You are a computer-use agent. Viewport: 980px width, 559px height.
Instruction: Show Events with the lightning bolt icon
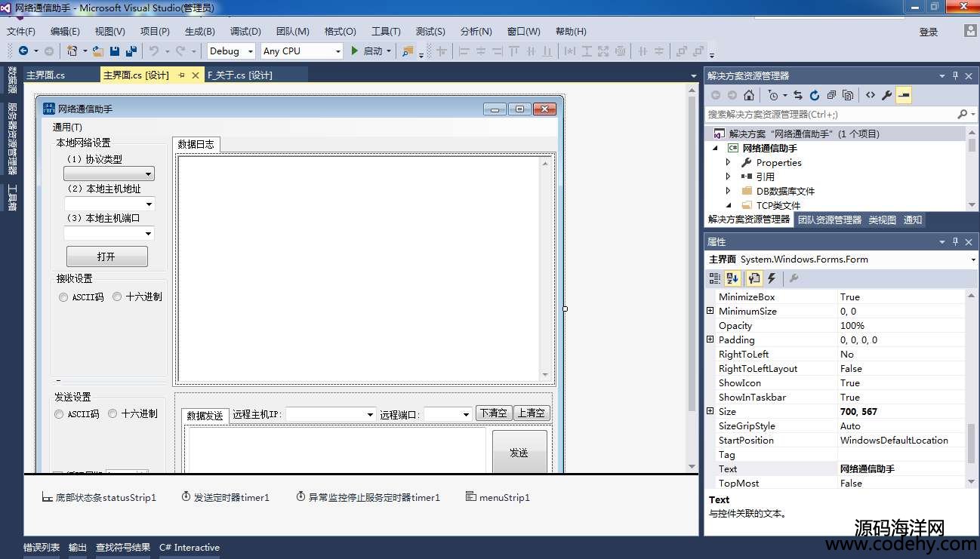(x=772, y=278)
